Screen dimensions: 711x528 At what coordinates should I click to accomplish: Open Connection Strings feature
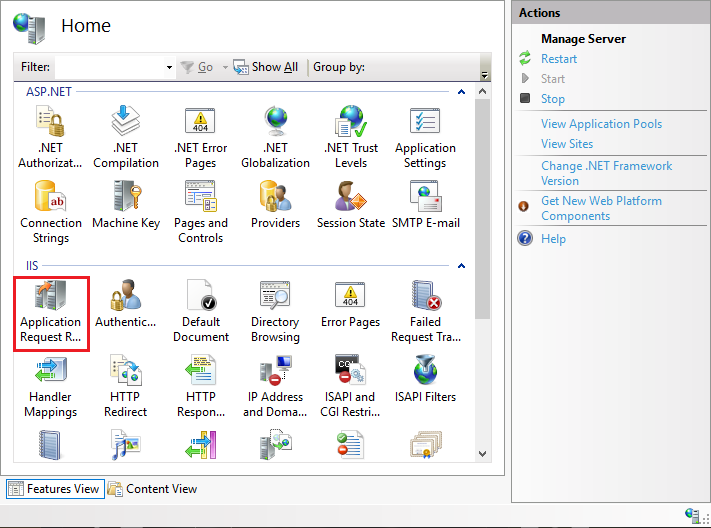[x=51, y=212]
